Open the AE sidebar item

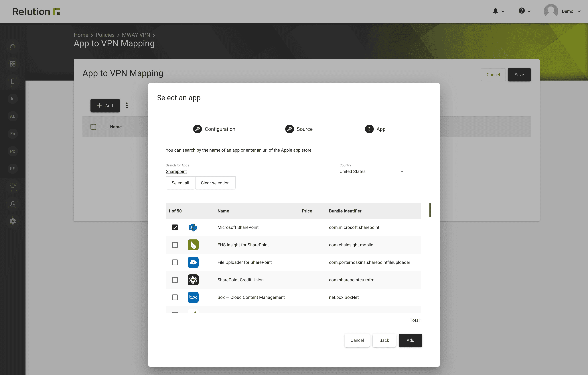pos(13,116)
